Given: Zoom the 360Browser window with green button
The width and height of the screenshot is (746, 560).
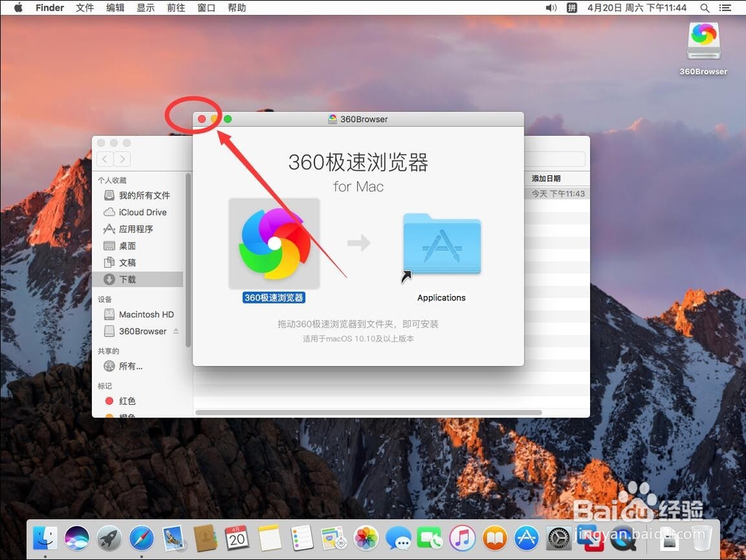Looking at the screenshot, I should tap(228, 119).
